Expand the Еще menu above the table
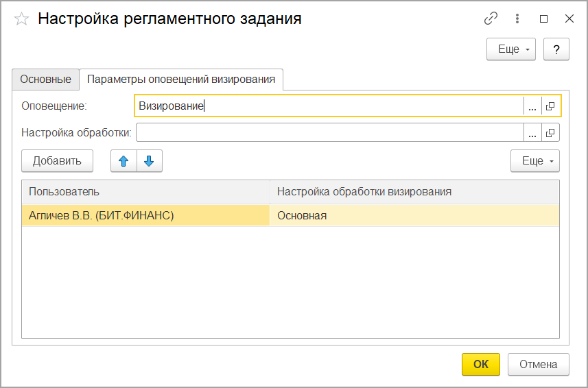This screenshot has width=588, height=388. pos(534,161)
